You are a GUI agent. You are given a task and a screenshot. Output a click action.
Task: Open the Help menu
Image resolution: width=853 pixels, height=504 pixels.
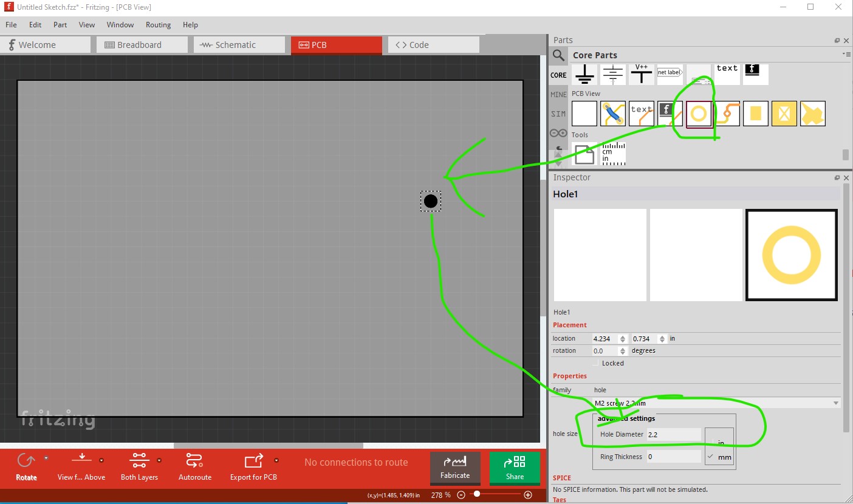click(x=190, y=25)
